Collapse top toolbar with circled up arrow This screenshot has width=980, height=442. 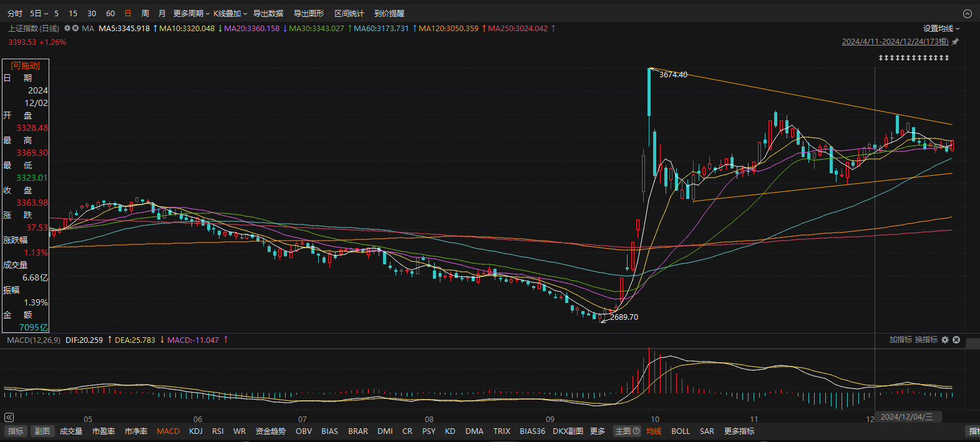967,14
